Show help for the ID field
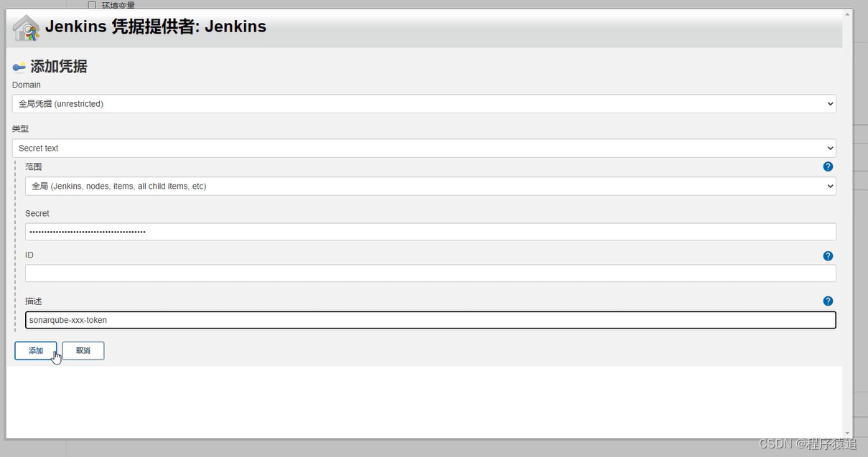Image resolution: width=868 pixels, height=457 pixels. pyautogui.click(x=828, y=256)
